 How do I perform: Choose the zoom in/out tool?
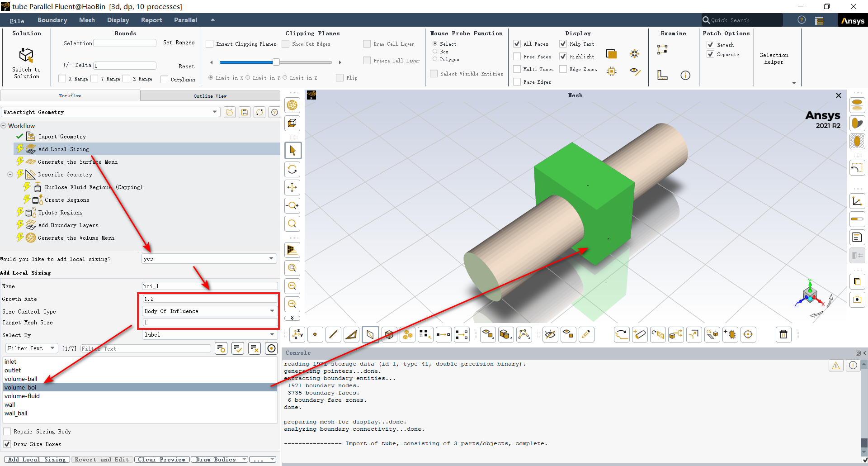(292, 205)
